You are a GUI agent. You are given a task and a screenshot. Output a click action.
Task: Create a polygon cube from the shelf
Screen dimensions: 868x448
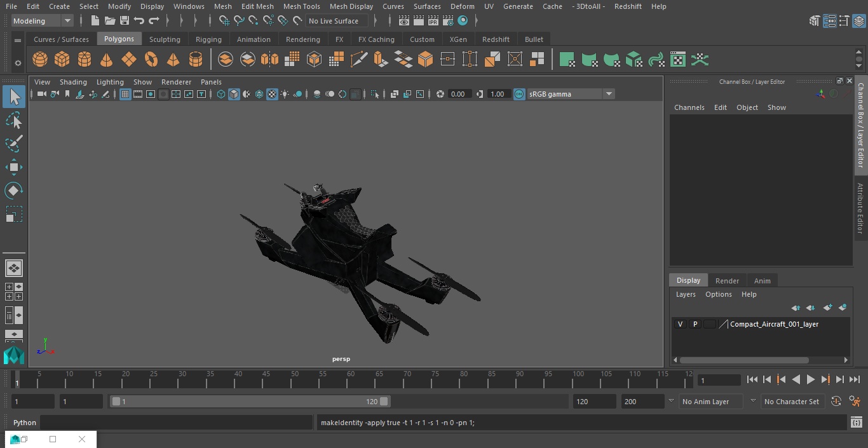[62, 60]
